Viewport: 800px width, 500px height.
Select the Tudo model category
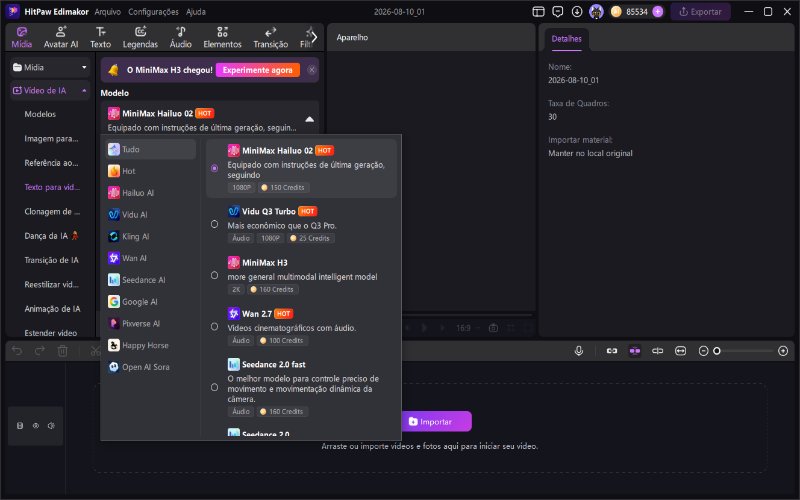pos(151,149)
